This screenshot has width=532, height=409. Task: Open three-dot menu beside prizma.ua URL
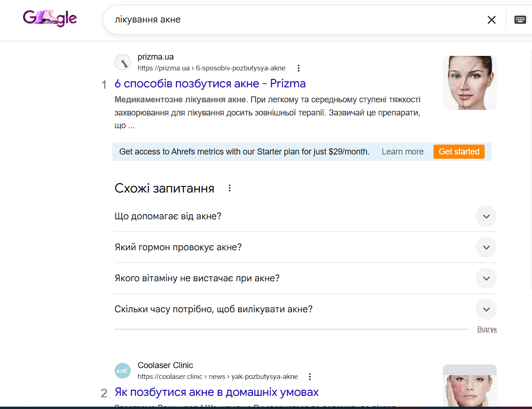[x=298, y=68]
